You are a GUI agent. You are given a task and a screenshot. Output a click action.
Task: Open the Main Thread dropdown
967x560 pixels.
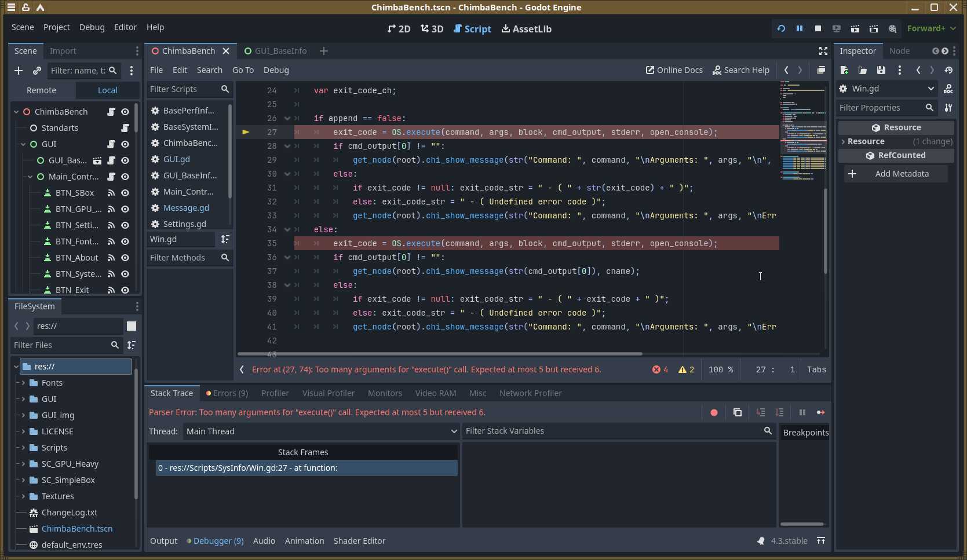point(321,431)
